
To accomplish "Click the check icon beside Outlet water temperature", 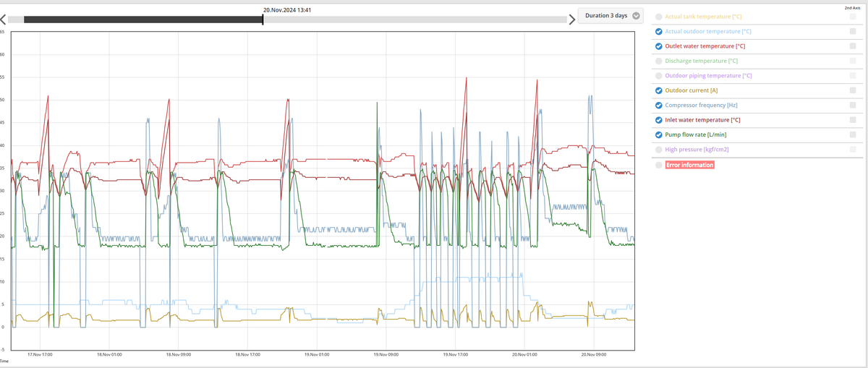I will tap(658, 46).
